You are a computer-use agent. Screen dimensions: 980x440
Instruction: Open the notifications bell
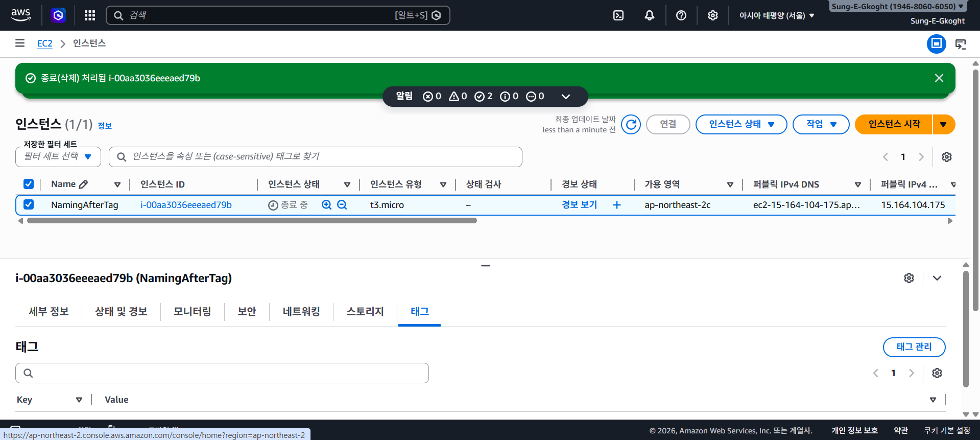[x=650, y=15]
